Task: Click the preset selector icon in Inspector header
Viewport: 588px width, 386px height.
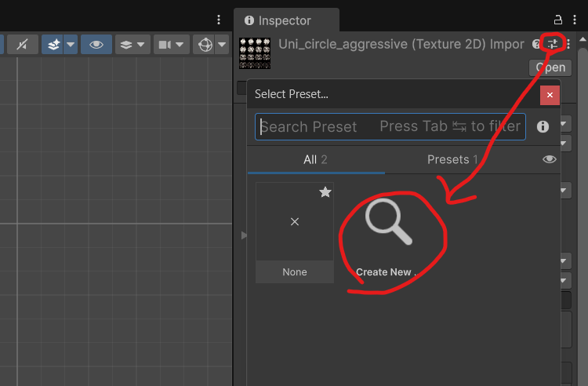Action: 553,44
